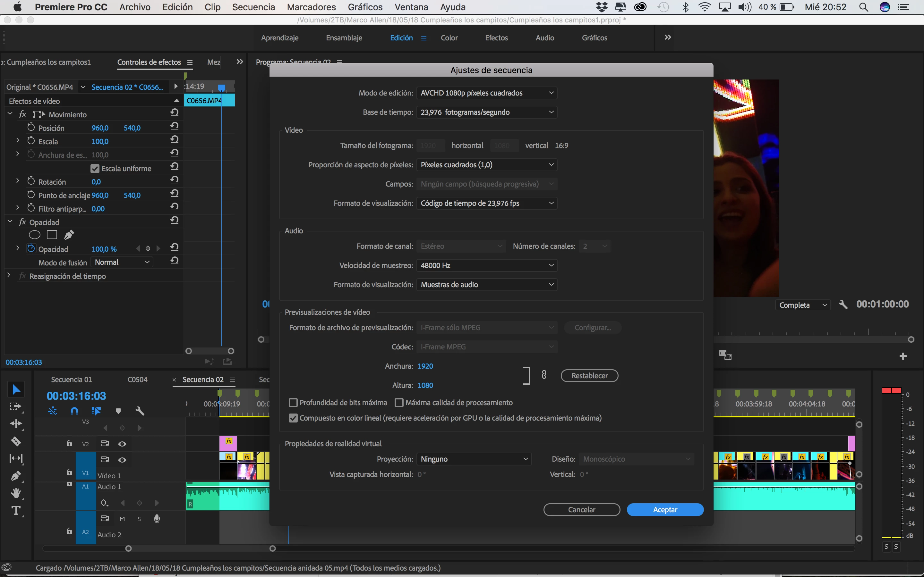The image size is (924, 577).
Task: Click the Restablecer button
Action: coord(589,376)
